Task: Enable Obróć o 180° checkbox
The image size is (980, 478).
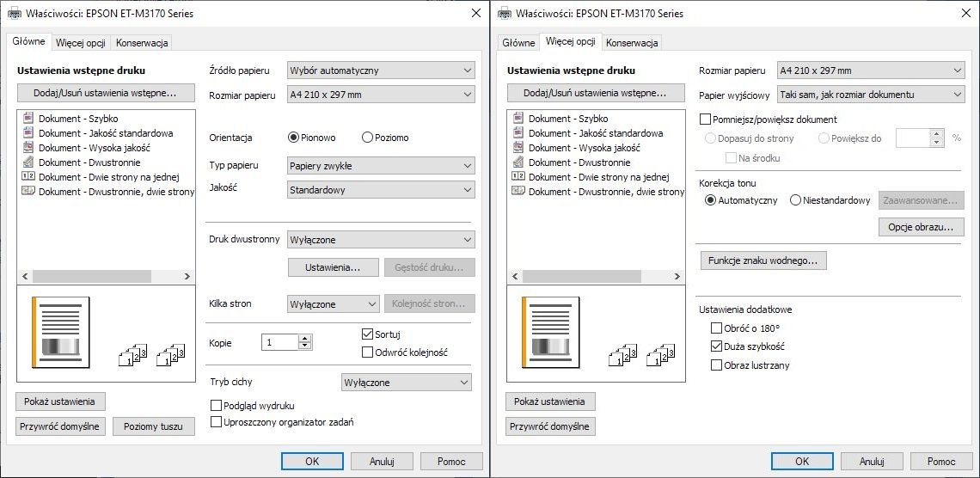Action: [716, 328]
